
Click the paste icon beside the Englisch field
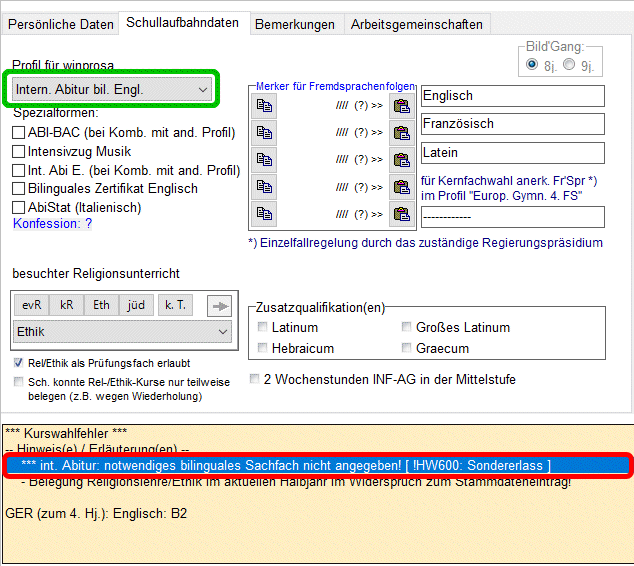pos(402,105)
